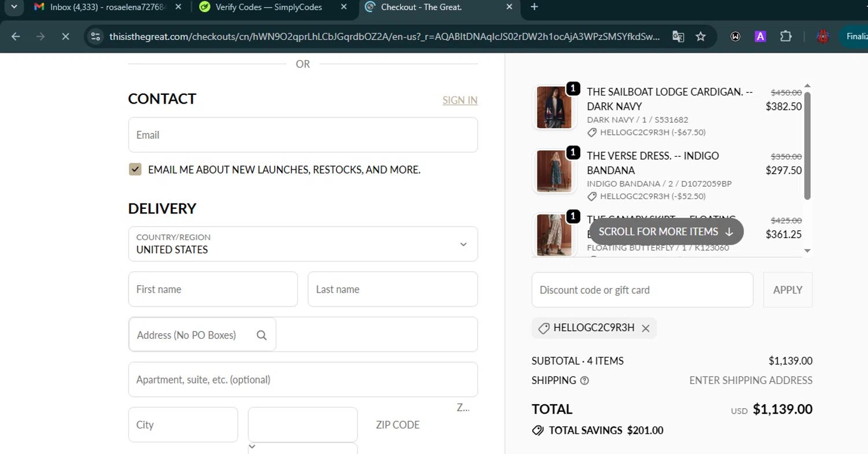Viewport: 868px width, 454px height.
Task: Click the applied HELLOGC2C9R3H code chip
Action: pos(594,328)
